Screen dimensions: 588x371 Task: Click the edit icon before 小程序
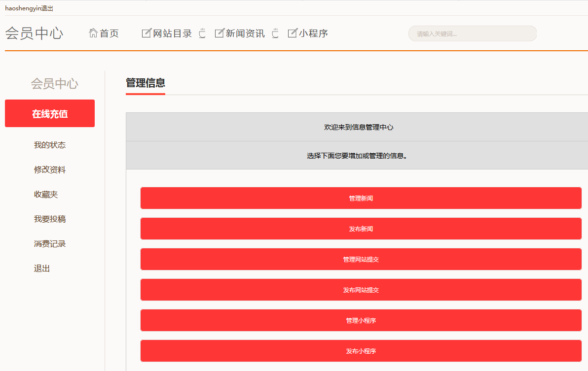click(293, 33)
